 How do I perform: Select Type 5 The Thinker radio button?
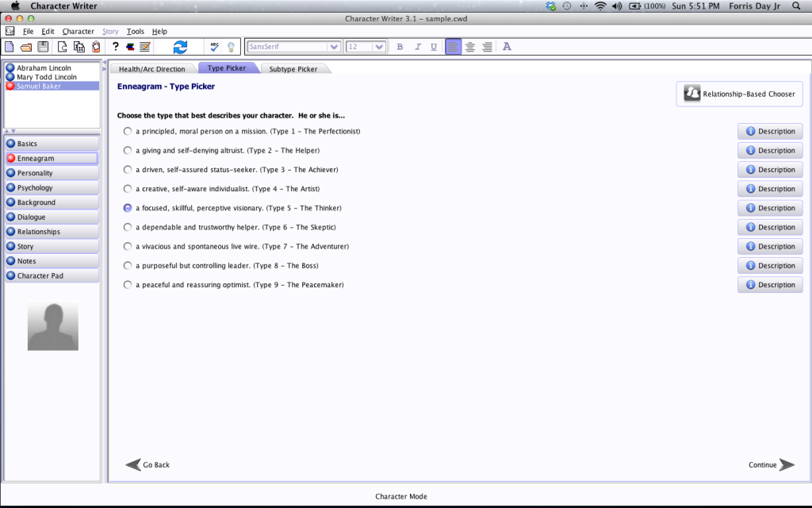[128, 208]
